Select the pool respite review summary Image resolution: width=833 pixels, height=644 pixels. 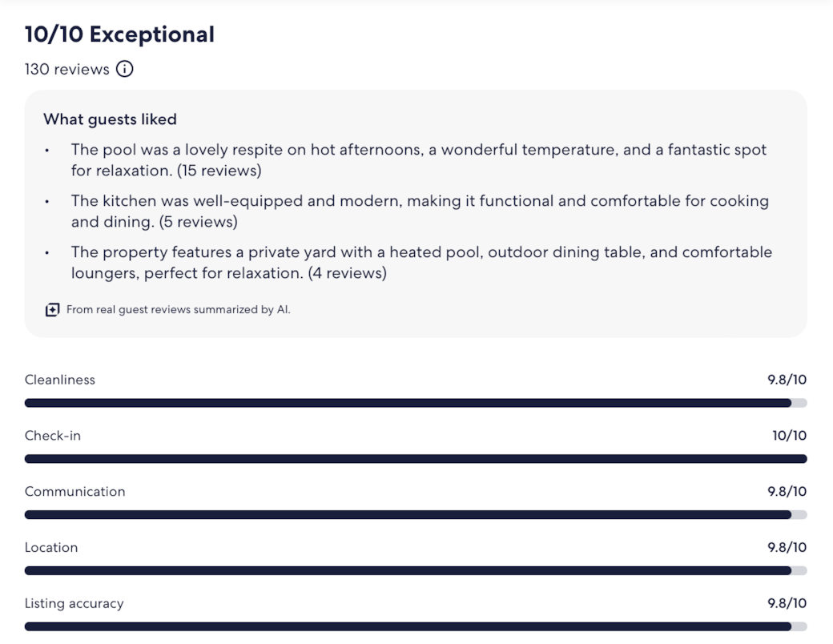coord(419,160)
